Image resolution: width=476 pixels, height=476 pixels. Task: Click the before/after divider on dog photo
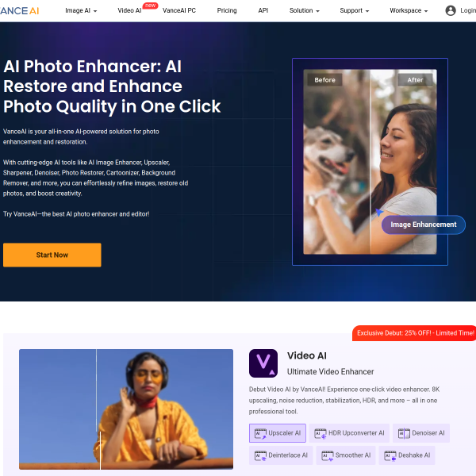click(x=370, y=162)
